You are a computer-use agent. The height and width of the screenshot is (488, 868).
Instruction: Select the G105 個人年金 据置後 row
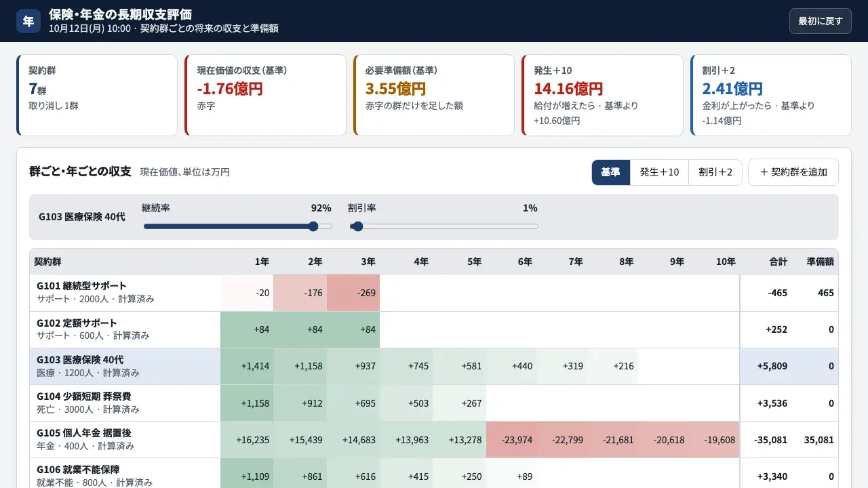[434, 439]
